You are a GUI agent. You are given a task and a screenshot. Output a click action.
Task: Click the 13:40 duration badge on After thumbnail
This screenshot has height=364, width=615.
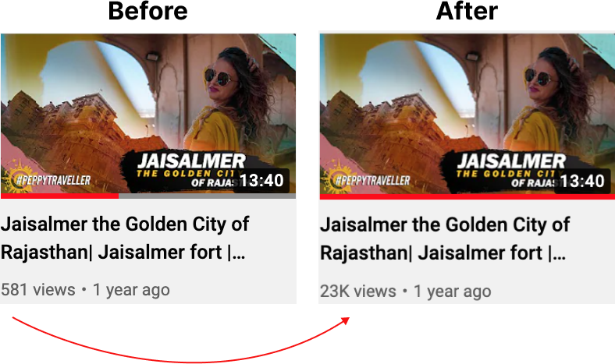(x=582, y=181)
